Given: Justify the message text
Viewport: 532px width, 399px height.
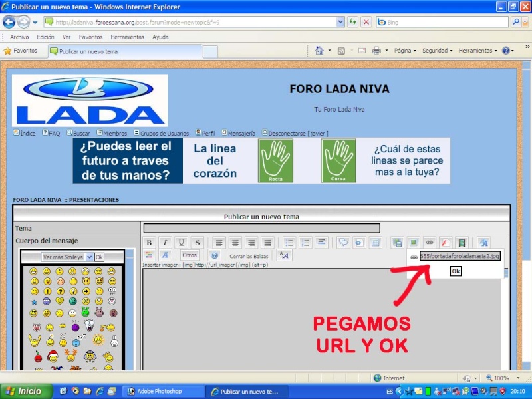Looking at the screenshot, I should pos(267,243).
